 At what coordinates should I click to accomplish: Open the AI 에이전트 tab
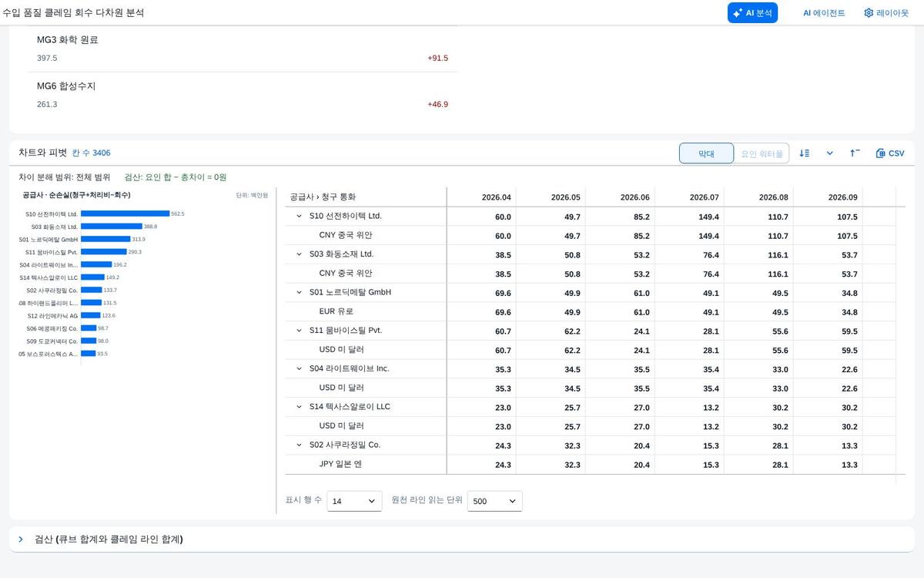click(824, 13)
